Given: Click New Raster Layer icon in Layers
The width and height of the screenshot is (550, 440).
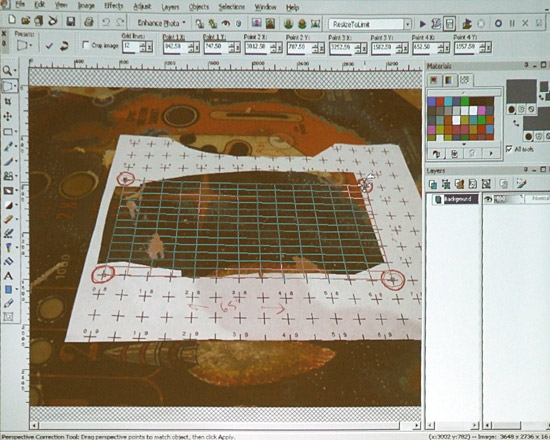Looking at the screenshot, I should point(433,184).
